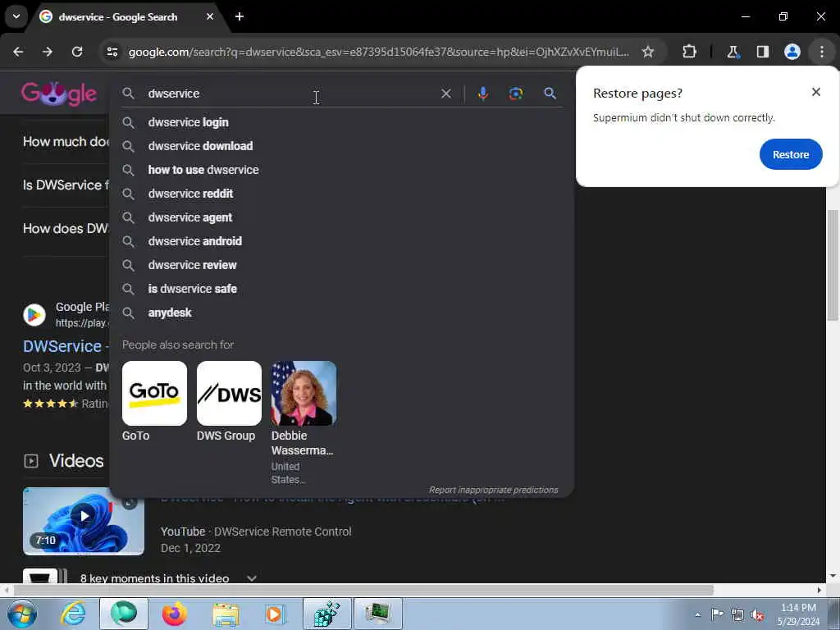
Task: Open the Windows Start menu
Action: (22, 614)
